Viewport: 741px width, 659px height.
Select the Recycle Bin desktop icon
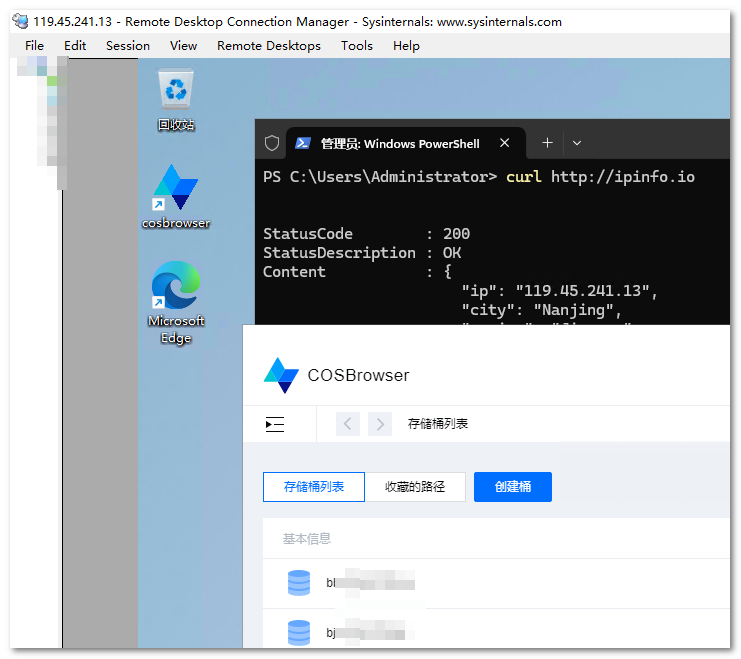176,100
